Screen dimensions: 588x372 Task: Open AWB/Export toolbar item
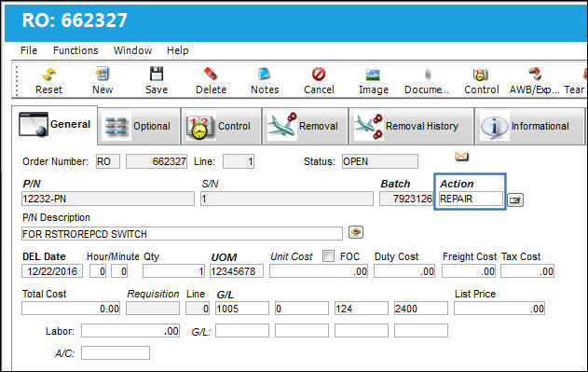534,81
